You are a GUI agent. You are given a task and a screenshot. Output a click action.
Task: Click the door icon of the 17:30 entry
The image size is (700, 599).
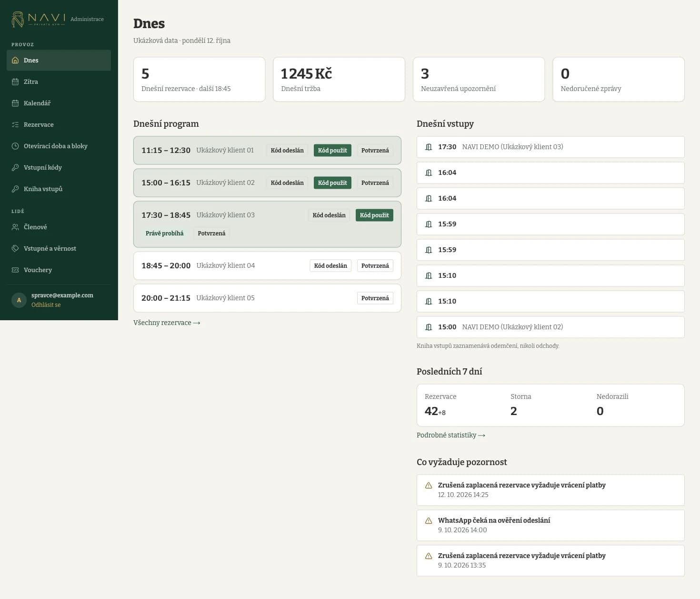pyautogui.click(x=429, y=147)
